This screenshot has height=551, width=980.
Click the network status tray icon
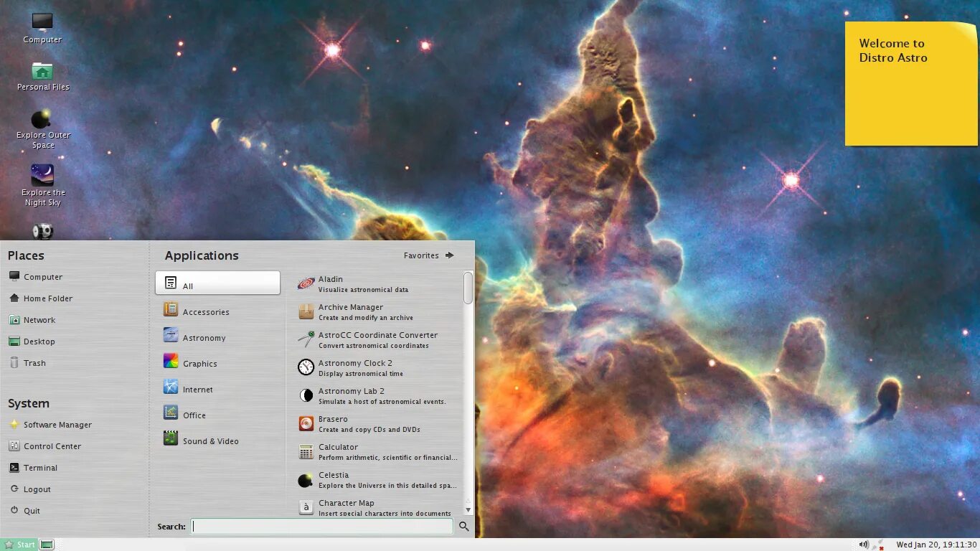point(879,545)
